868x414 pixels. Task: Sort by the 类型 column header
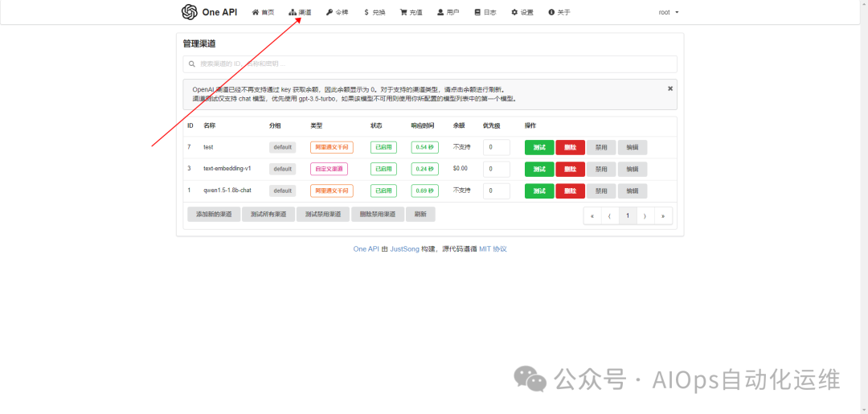[316, 125]
